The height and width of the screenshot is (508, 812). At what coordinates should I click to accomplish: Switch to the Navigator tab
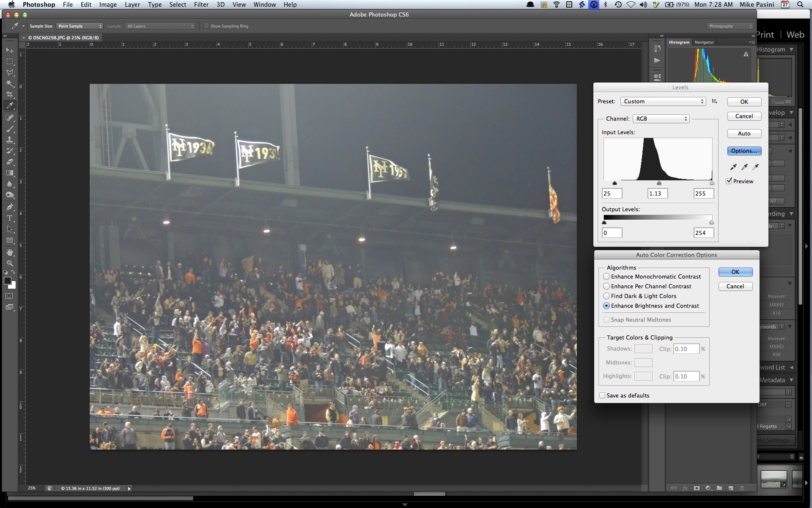[x=704, y=42]
